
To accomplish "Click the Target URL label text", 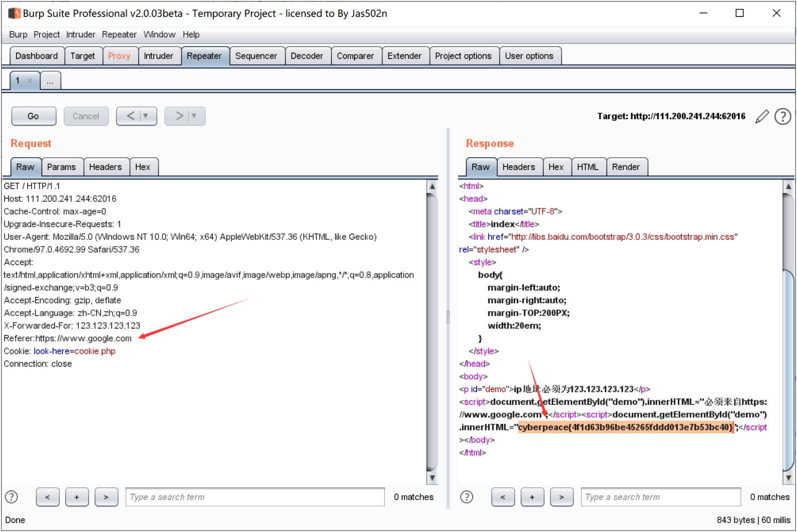I will [x=671, y=116].
